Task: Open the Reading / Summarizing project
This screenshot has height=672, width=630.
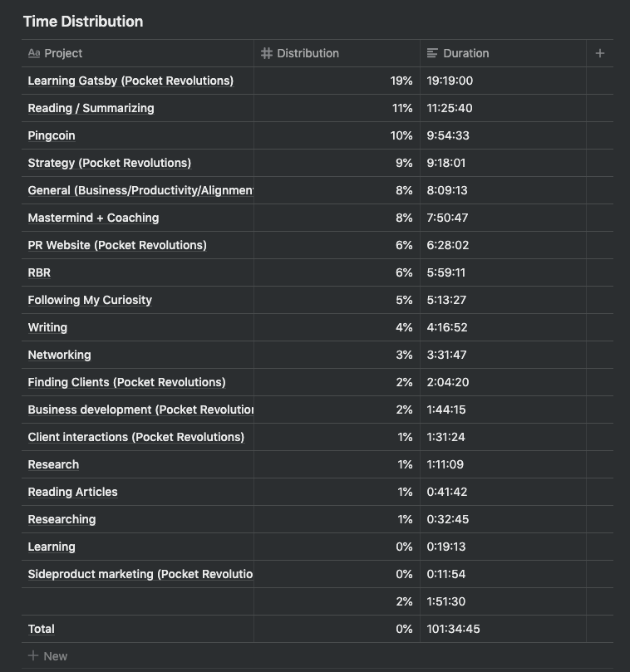Action: pos(91,108)
